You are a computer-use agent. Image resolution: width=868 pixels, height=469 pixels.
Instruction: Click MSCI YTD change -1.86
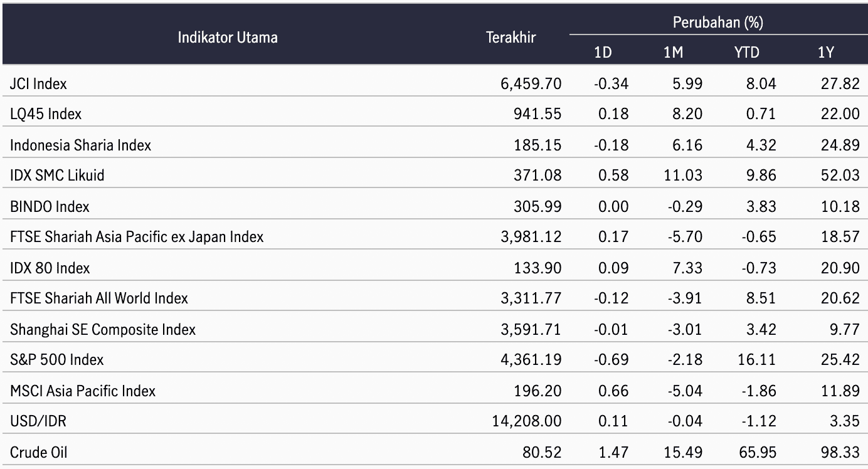[x=758, y=391]
